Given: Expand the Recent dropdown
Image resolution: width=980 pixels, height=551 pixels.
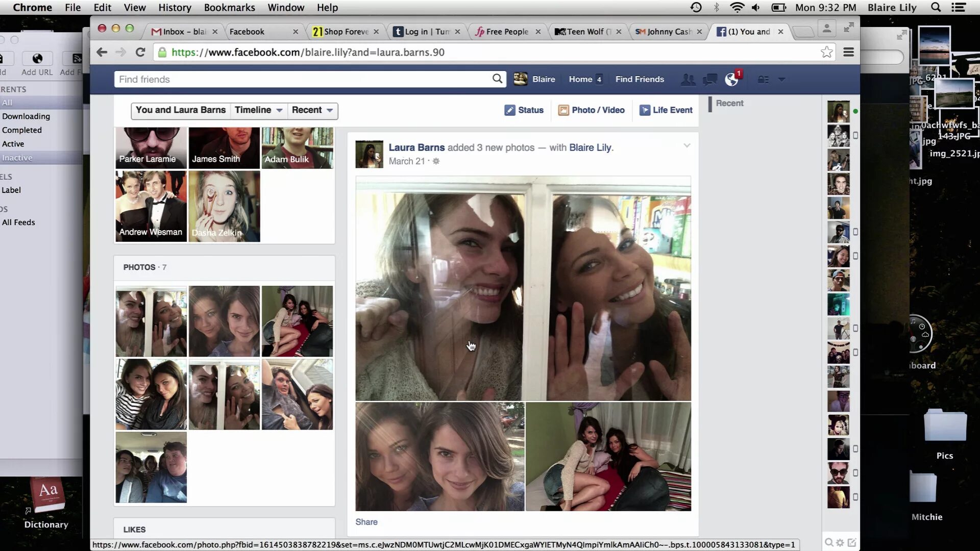Looking at the screenshot, I should [x=312, y=110].
